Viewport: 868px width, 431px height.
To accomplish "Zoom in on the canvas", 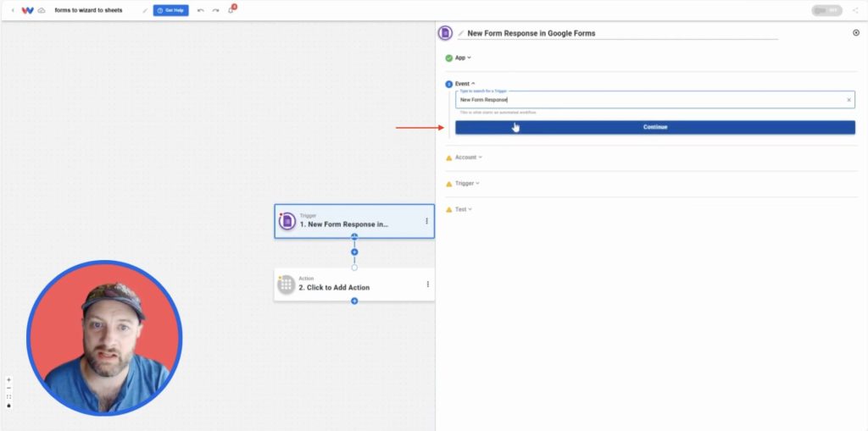I will tap(8, 379).
